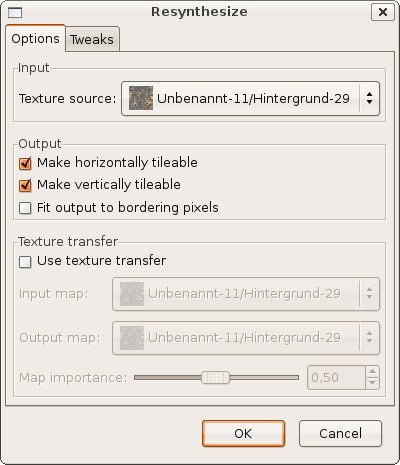Confirm with the OK button
Screen dimensions: 400x465
pyautogui.click(x=243, y=433)
